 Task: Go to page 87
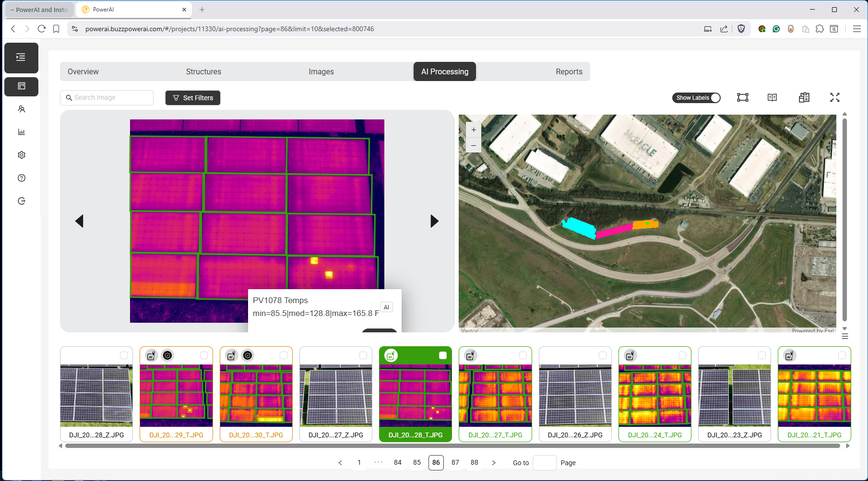pyautogui.click(x=455, y=463)
